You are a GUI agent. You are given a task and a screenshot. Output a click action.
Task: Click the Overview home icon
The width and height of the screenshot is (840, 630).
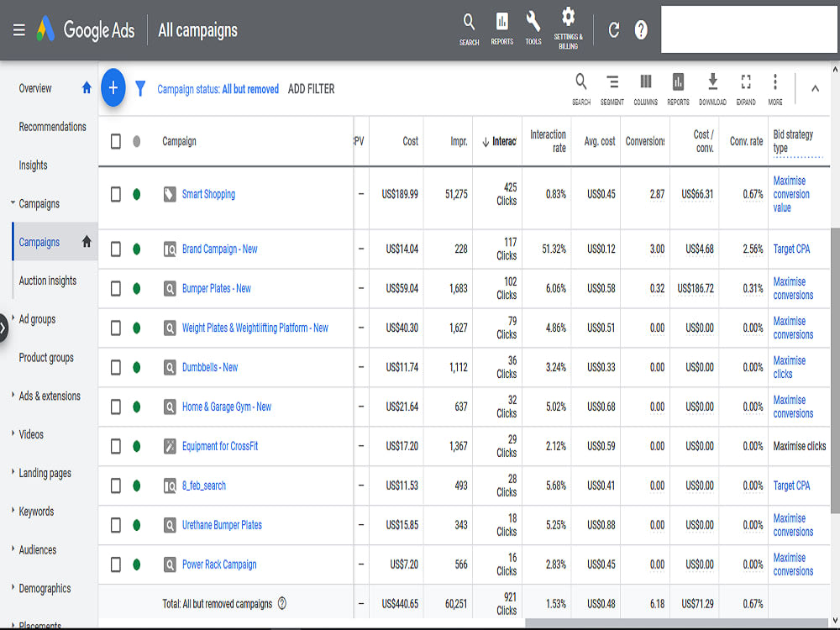click(87, 88)
